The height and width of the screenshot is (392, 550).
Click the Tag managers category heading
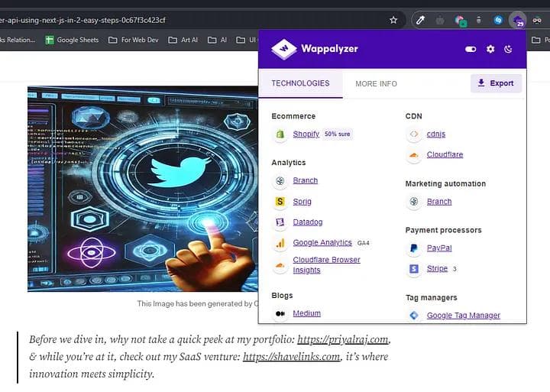(x=431, y=297)
